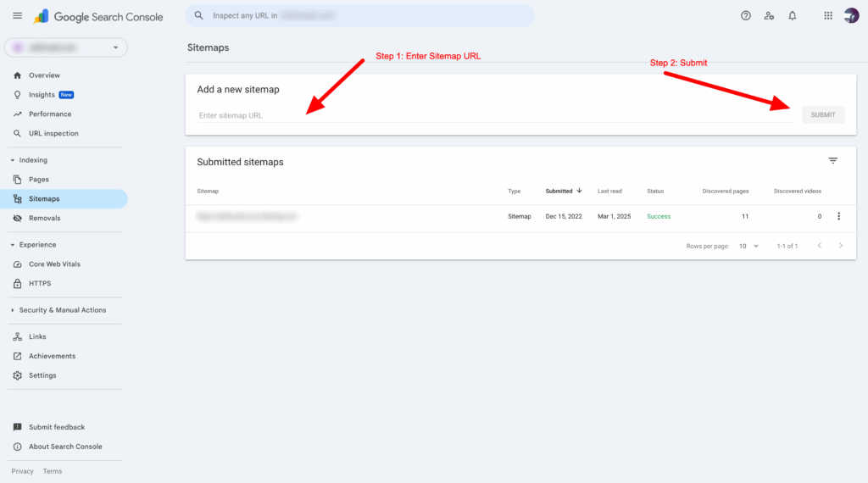Click the SUBMIT button
This screenshot has width=868, height=483.
click(823, 114)
